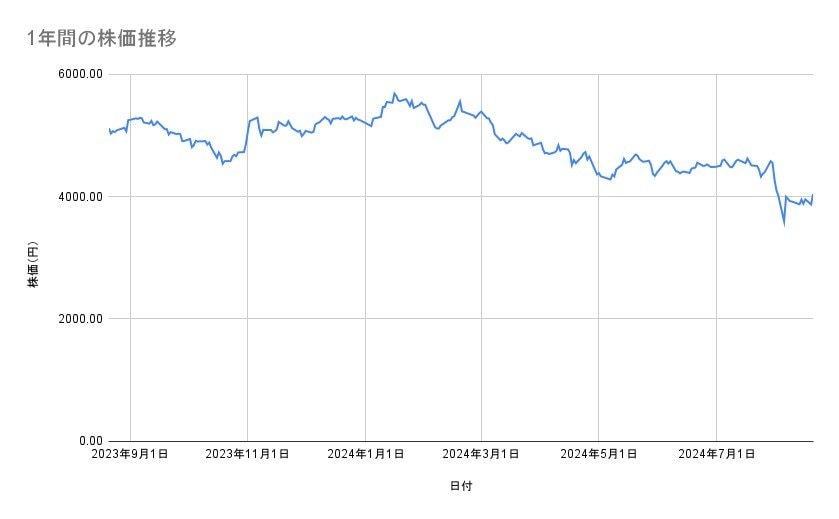Viewport: 839px width, 519px height.
Task: Click the leftmost starting point of the blue line
Action: click(x=109, y=130)
